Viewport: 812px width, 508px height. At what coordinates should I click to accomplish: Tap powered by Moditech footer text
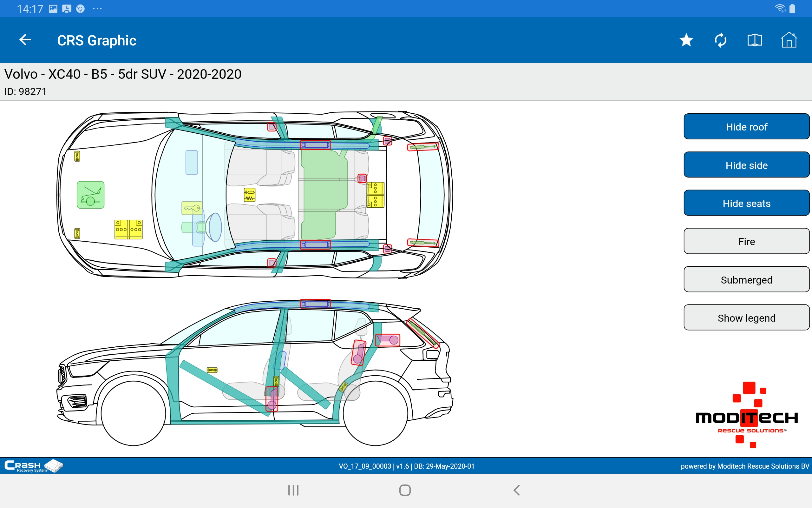[x=745, y=466]
